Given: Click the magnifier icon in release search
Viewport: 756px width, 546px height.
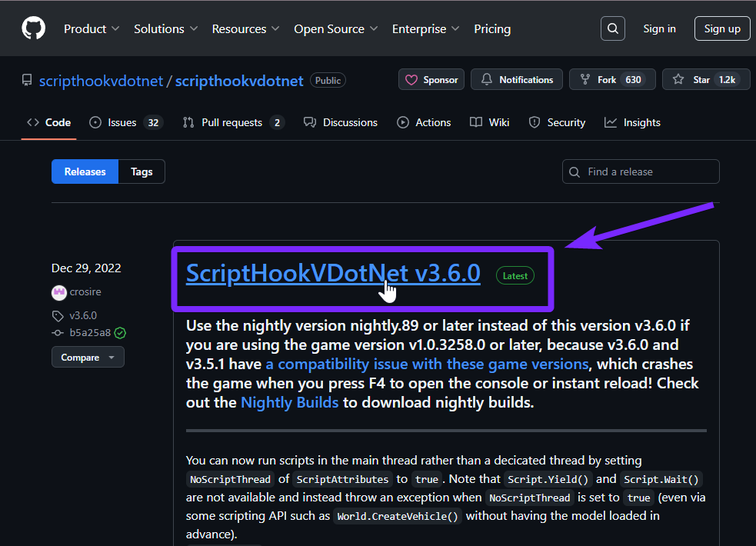Looking at the screenshot, I should click(574, 172).
